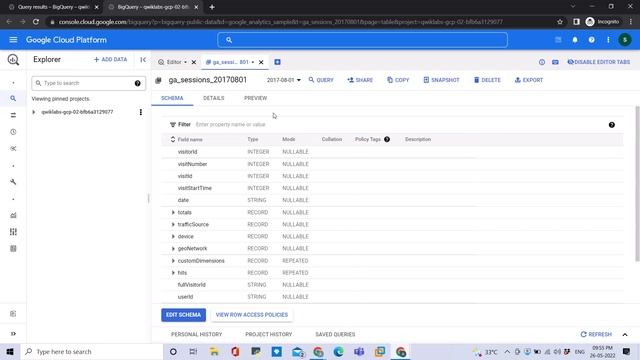Click the Snapshot button
The height and width of the screenshot is (360, 640).
point(441,80)
